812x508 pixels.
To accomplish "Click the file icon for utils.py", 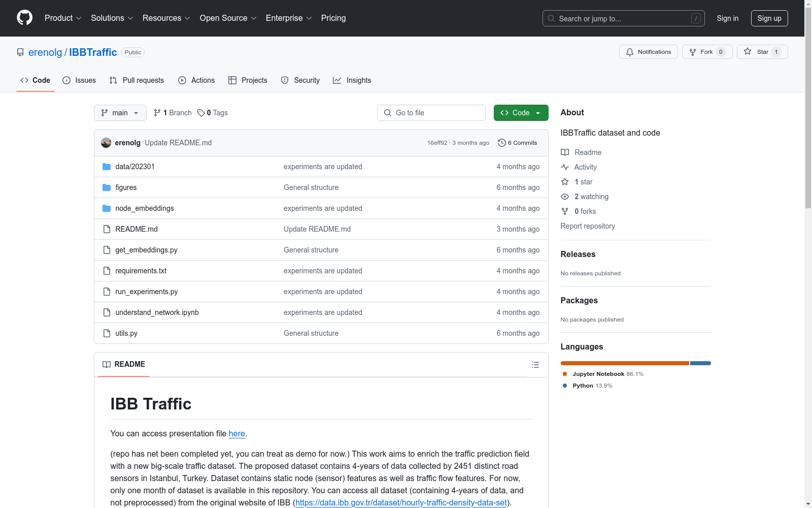I will 107,333.
